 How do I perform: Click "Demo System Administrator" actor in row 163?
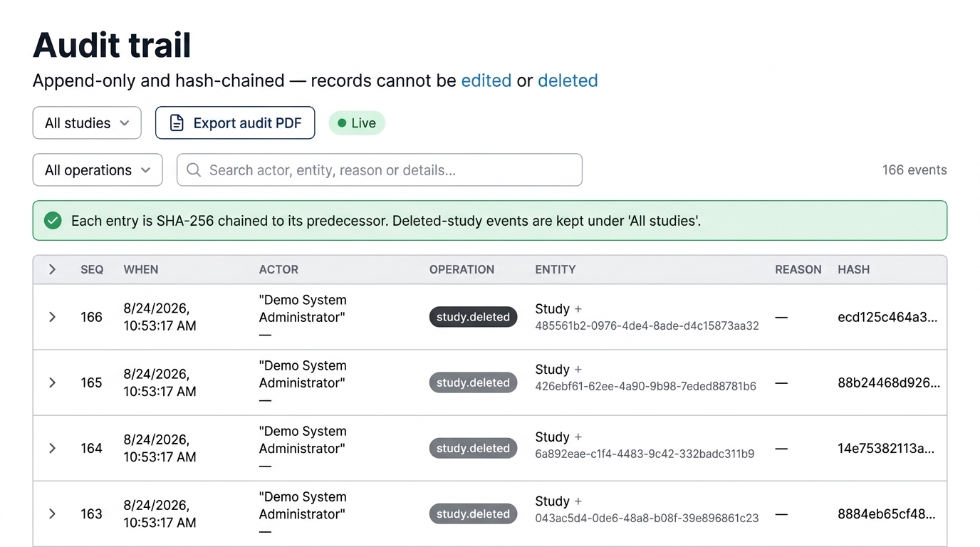pyautogui.click(x=303, y=505)
